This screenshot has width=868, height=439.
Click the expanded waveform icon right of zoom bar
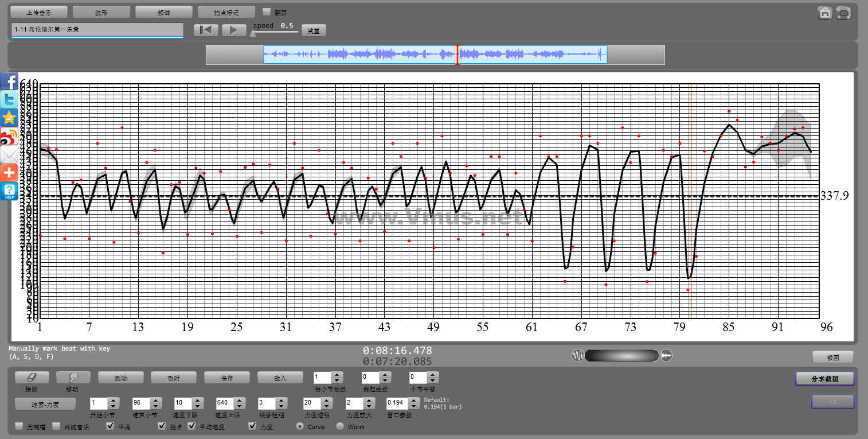click(666, 355)
